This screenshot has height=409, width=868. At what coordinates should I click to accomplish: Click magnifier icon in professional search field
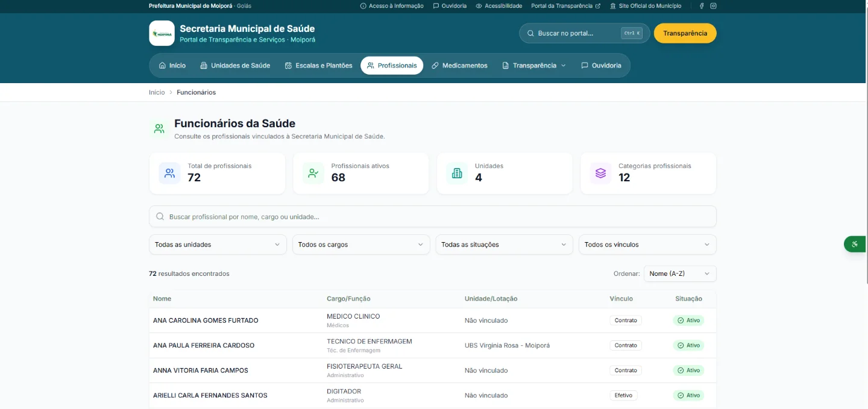click(x=160, y=217)
